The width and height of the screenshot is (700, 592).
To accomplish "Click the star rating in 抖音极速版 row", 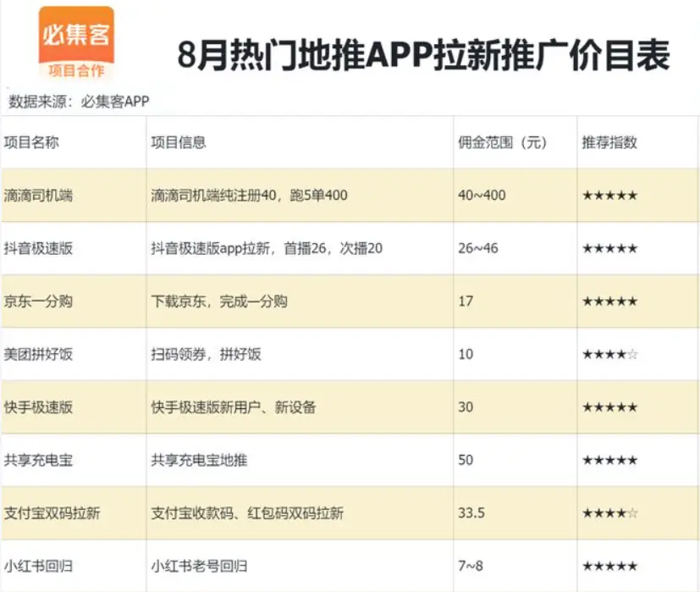I will 609,248.
